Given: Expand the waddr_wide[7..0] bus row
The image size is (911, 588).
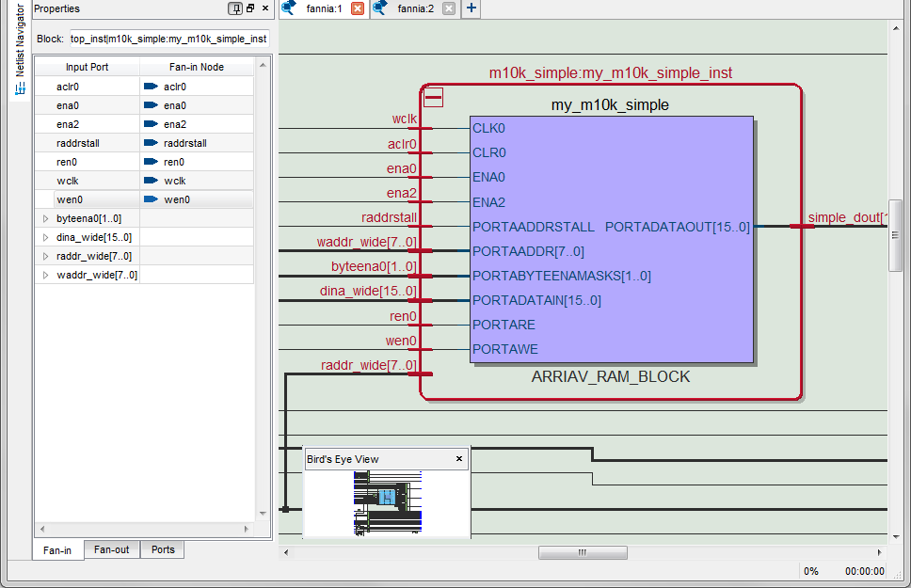Looking at the screenshot, I should pos(45,275).
